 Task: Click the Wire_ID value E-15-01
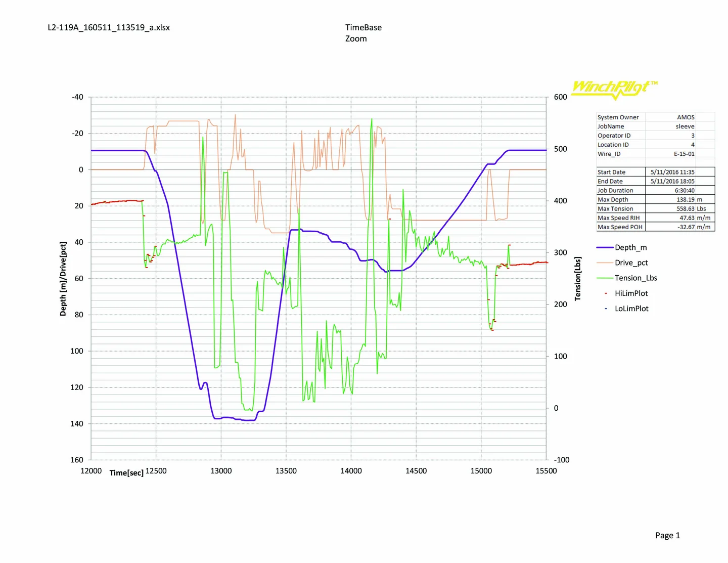click(684, 154)
